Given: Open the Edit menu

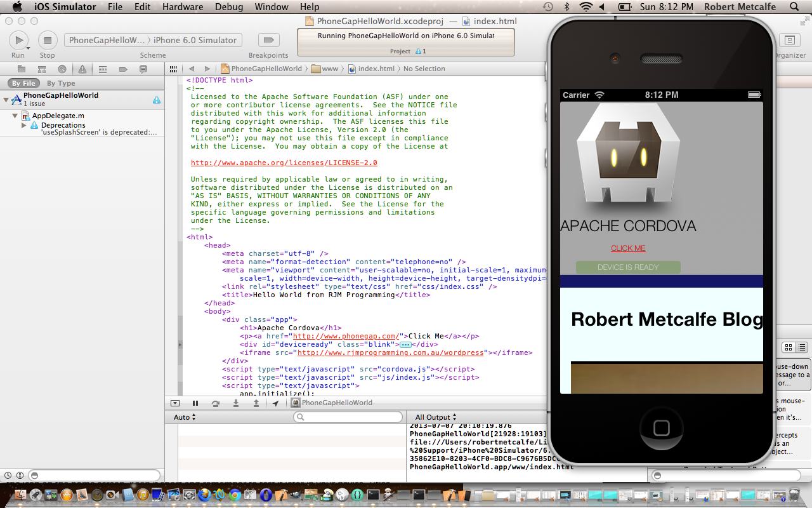Looking at the screenshot, I should pyautogui.click(x=142, y=7).
